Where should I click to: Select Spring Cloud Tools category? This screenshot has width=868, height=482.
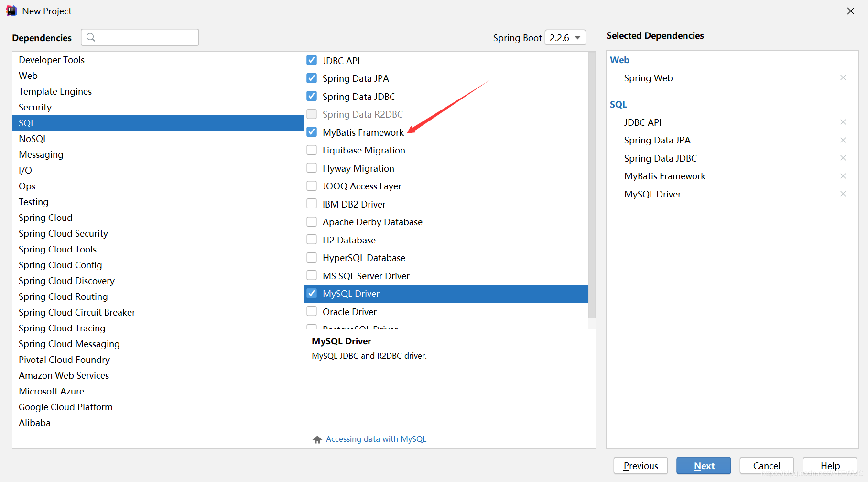[x=158, y=249]
